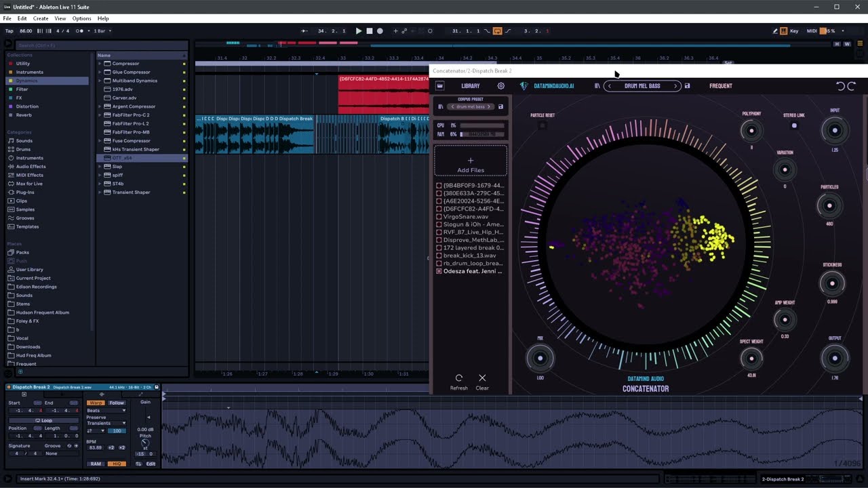Toggle the HiQ button
Viewport: 868px width, 488px height.
coord(117,464)
